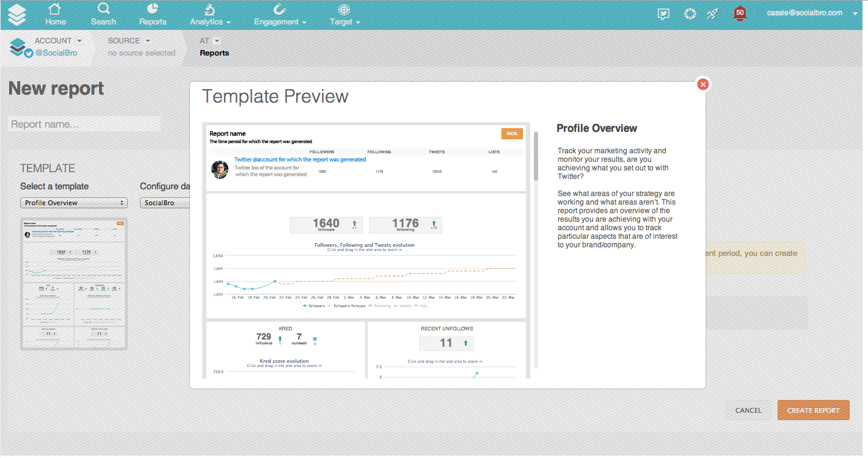Click the Recent Unfollows 11 stat box
Screen dimensions: 868x458
point(446,343)
